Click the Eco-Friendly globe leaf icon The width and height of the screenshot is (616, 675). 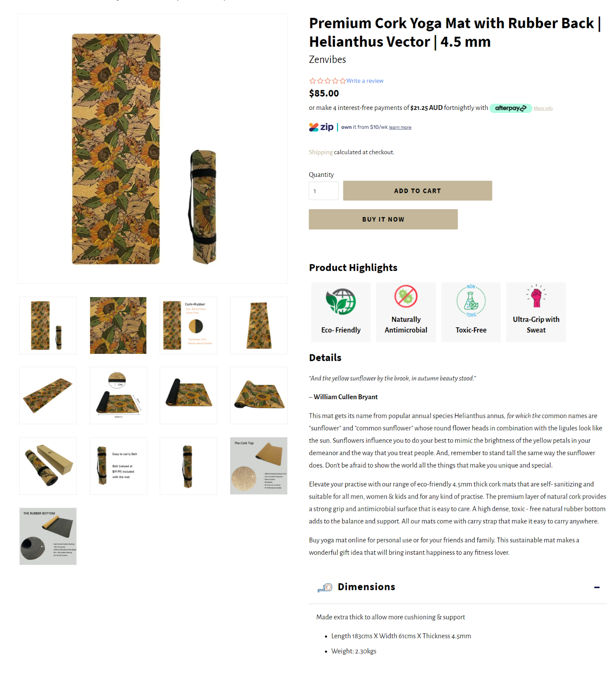click(x=340, y=301)
